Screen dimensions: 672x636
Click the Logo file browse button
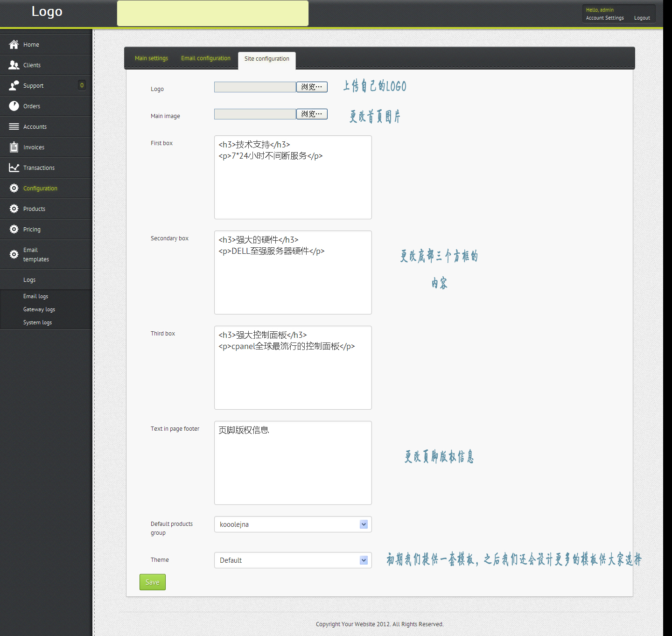[x=312, y=87]
